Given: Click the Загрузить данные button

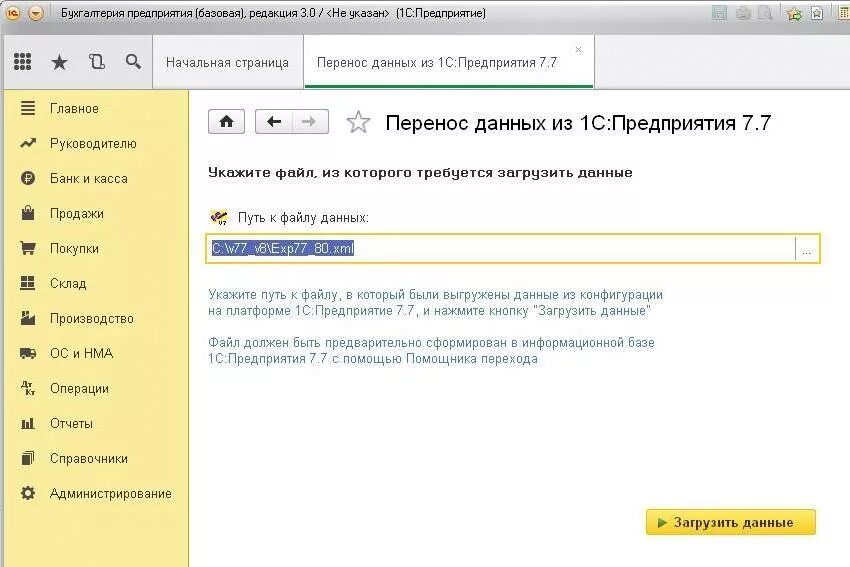Looking at the screenshot, I should point(731,523).
